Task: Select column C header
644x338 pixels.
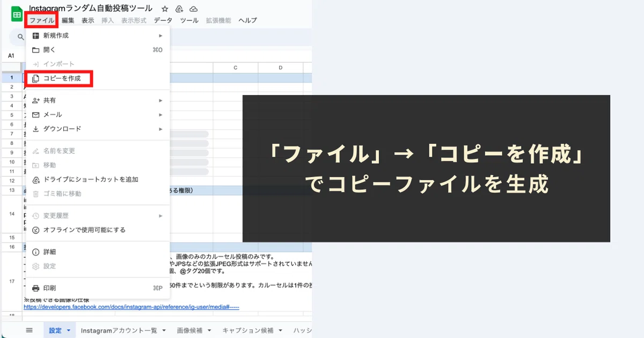Action: (236, 68)
